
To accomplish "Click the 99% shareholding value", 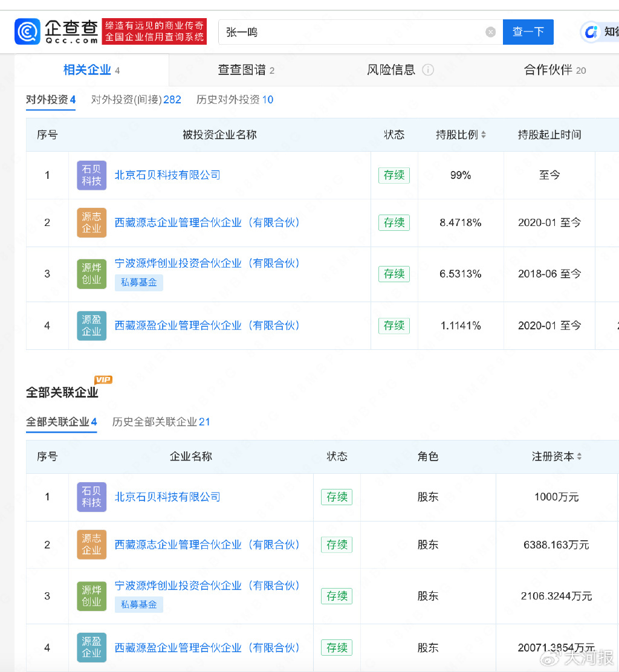I will 461,175.
